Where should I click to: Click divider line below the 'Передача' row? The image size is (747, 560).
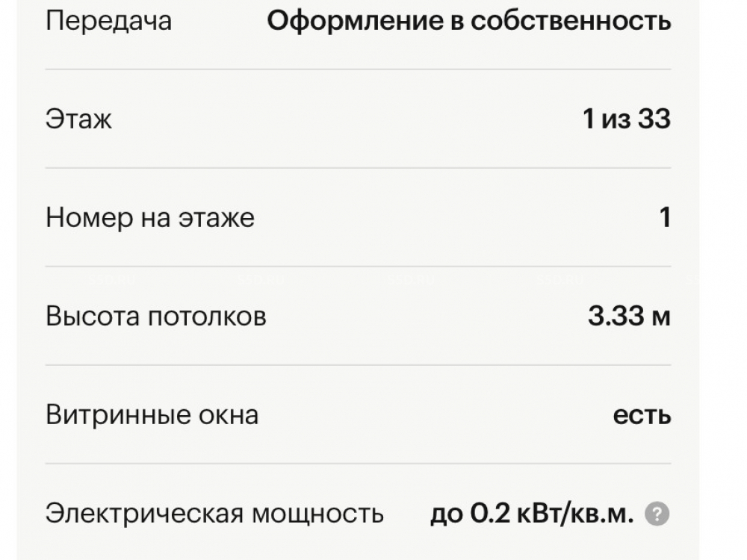pyautogui.click(x=358, y=69)
